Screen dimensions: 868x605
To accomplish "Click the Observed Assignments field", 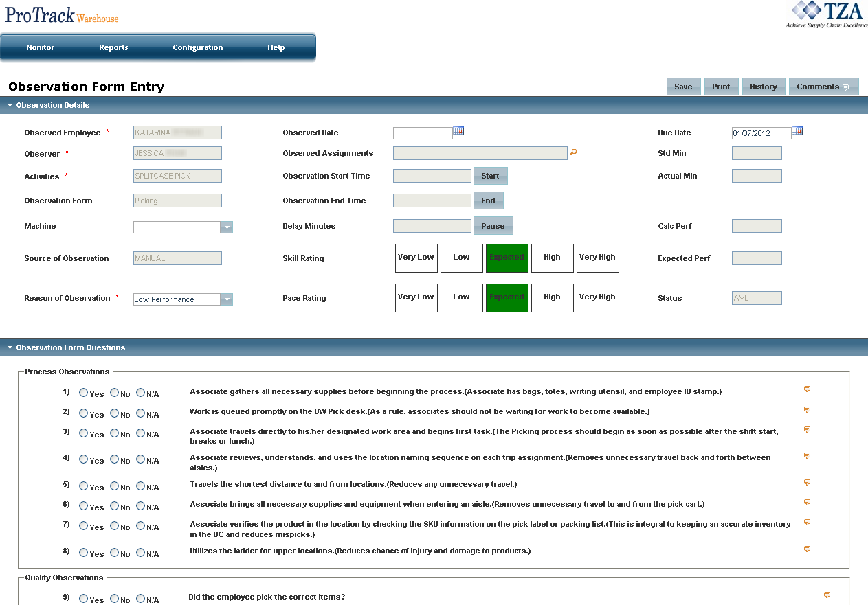I will [480, 153].
